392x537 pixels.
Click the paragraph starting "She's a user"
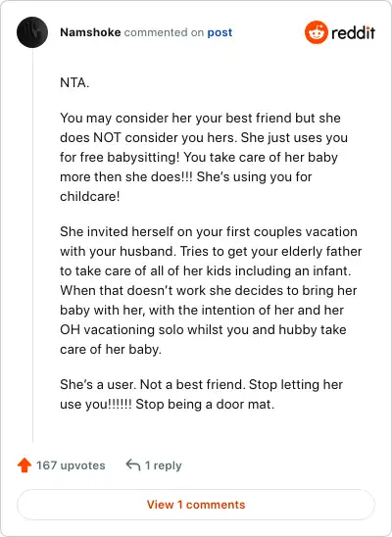(x=201, y=394)
